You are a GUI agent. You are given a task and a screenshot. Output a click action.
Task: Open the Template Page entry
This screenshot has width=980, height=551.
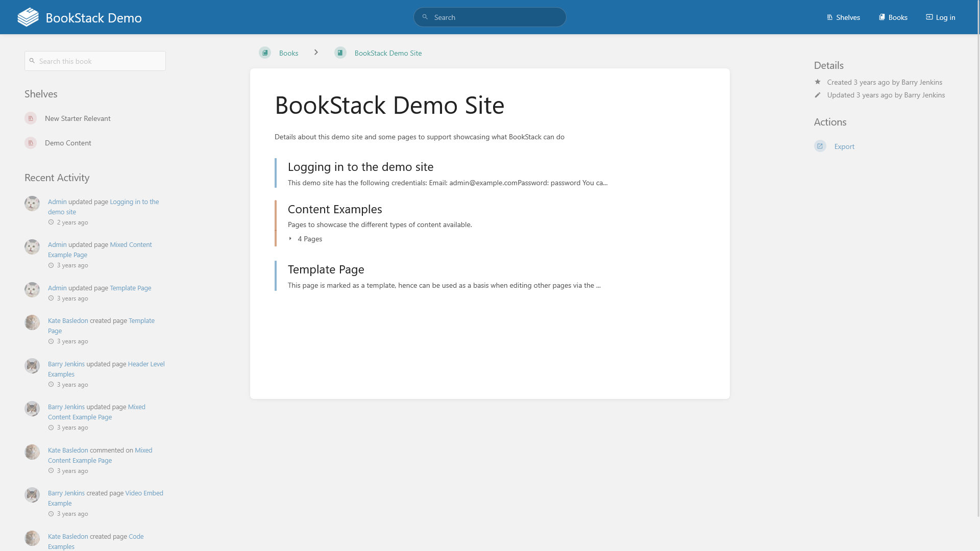tap(326, 269)
